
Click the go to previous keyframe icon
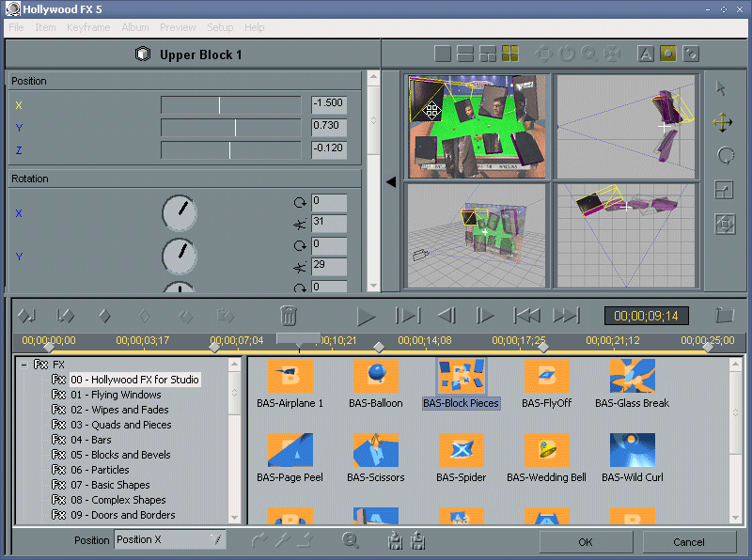click(26, 316)
